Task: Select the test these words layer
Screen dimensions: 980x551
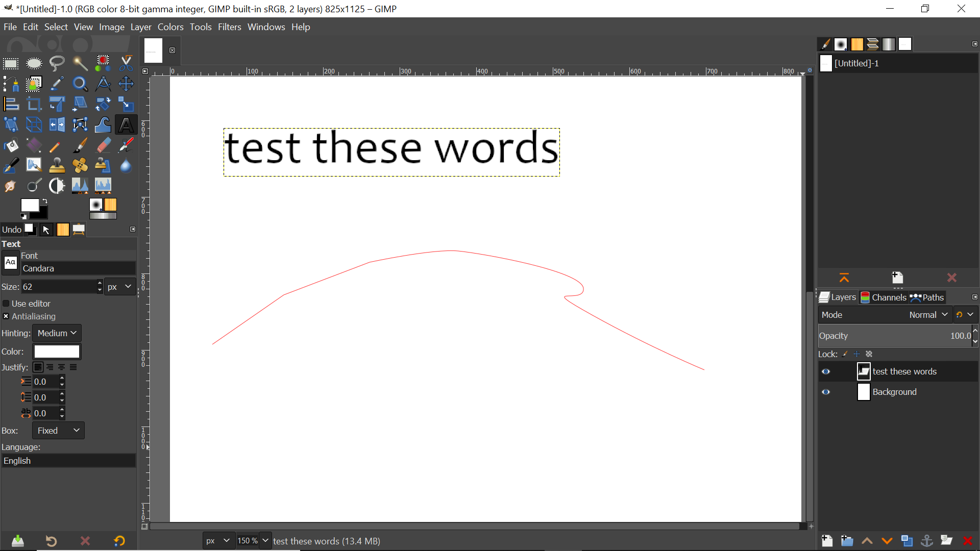Action: [x=904, y=371]
